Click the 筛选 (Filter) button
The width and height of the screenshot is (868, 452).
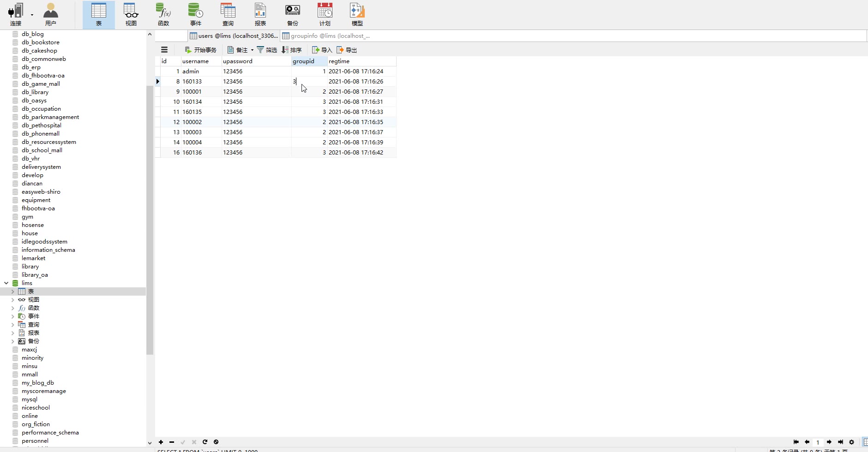(x=267, y=50)
